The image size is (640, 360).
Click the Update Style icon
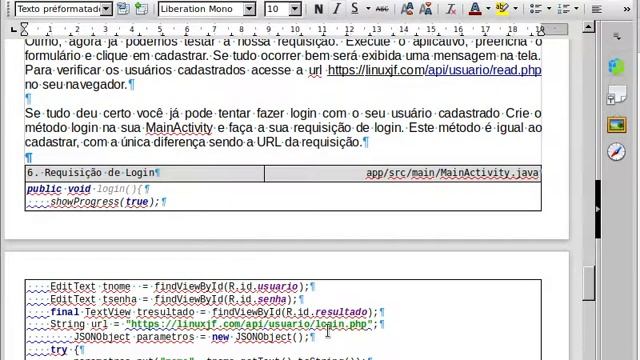pyautogui.click(x=123, y=9)
